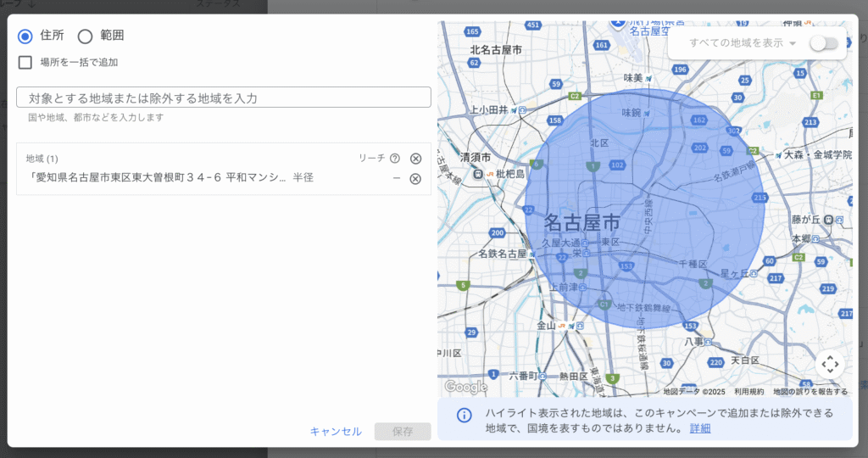Open the すべての地域を表示 dropdown
This screenshot has height=458, width=868.
click(x=743, y=43)
